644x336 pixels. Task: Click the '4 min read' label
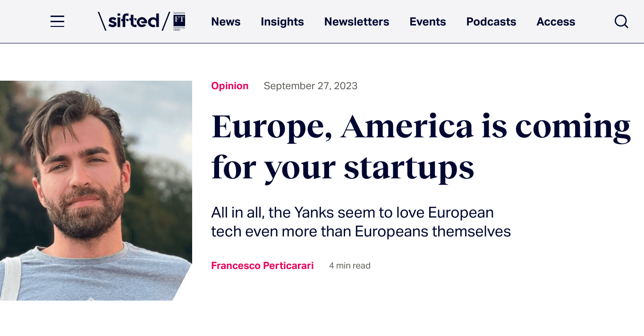click(349, 266)
